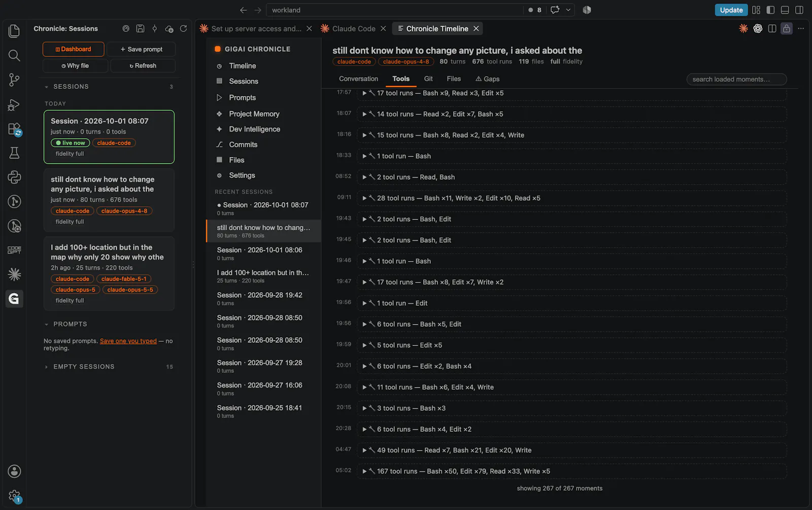Screen dimensions: 812x510
Task: Open the Source Control view
Action: click(14, 80)
